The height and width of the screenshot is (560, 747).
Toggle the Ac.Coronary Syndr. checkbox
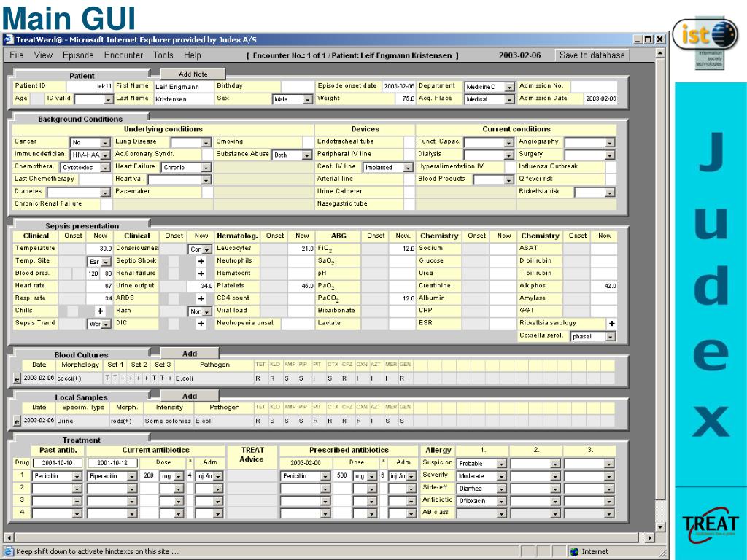[x=207, y=155]
